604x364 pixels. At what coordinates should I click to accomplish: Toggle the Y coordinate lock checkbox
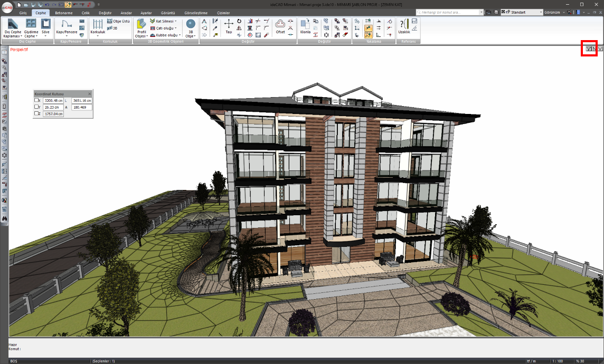tap(36, 107)
